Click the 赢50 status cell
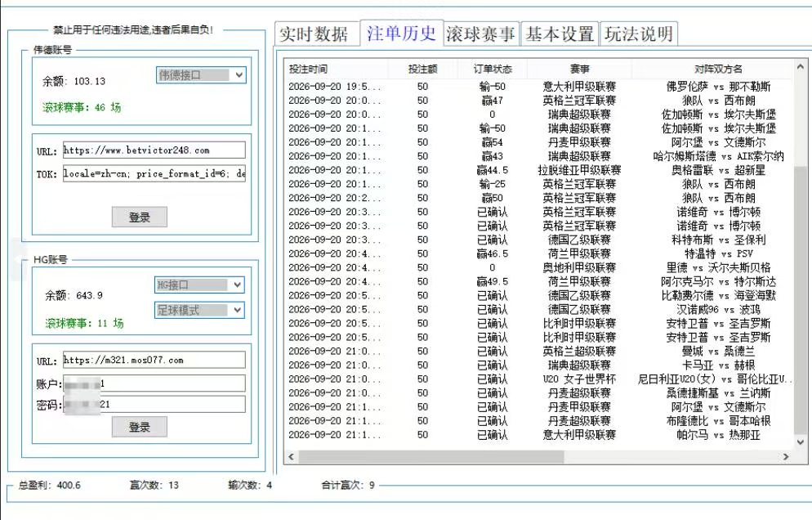Screen dimensions: 812x520 coord(492,198)
